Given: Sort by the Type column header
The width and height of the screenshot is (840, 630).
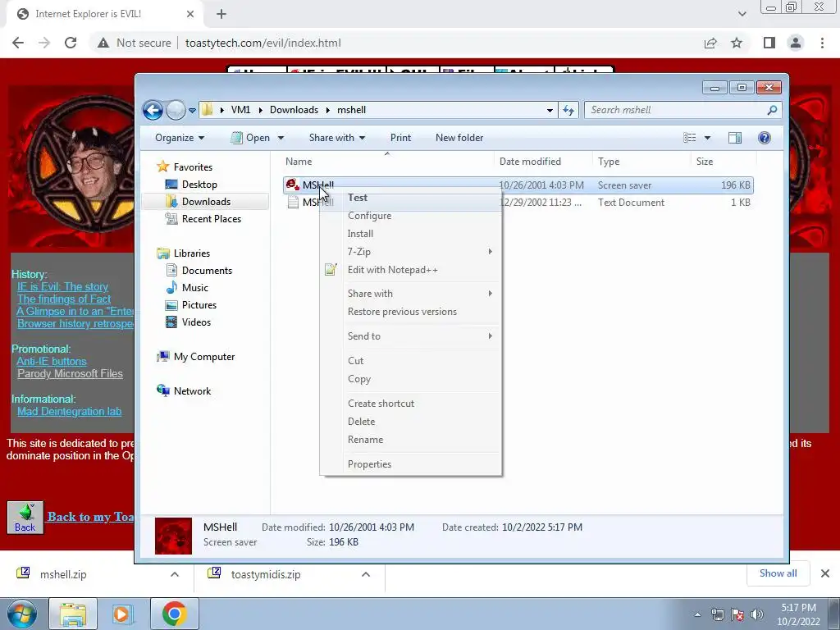Looking at the screenshot, I should tap(641, 162).
